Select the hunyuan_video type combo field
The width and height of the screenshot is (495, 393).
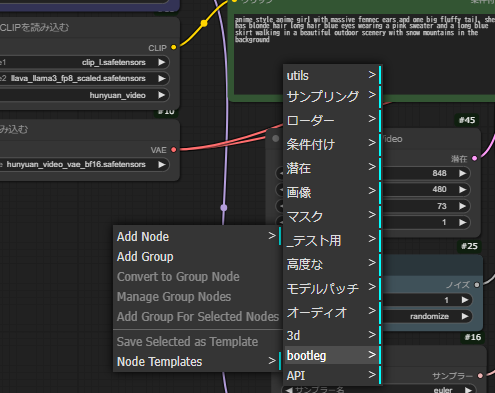85,95
